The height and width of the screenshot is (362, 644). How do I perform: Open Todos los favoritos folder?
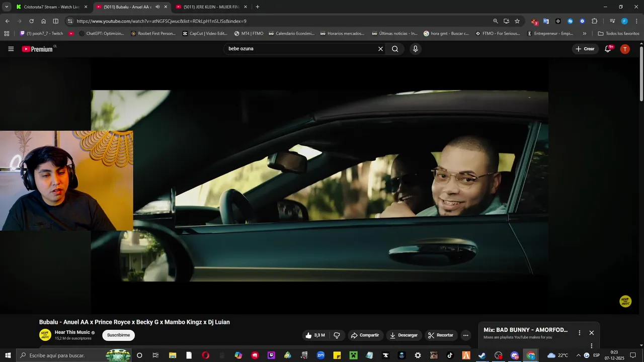pos(618,34)
